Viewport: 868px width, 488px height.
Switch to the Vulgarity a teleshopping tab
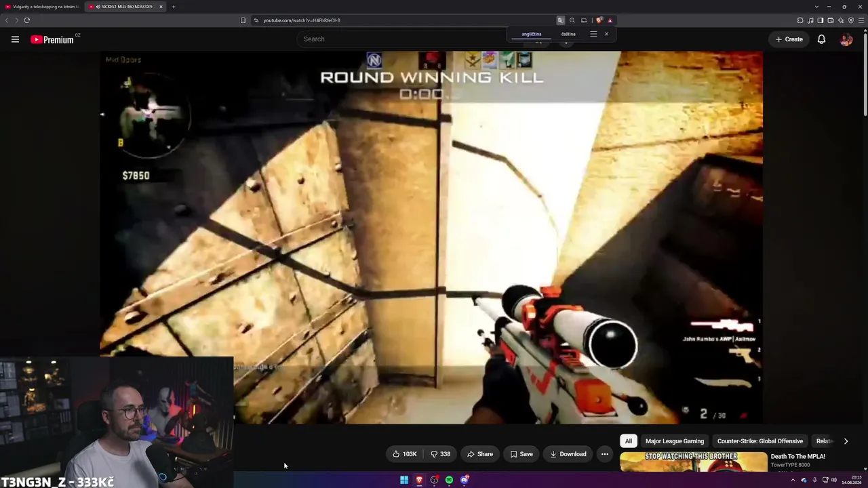pyautogui.click(x=42, y=7)
